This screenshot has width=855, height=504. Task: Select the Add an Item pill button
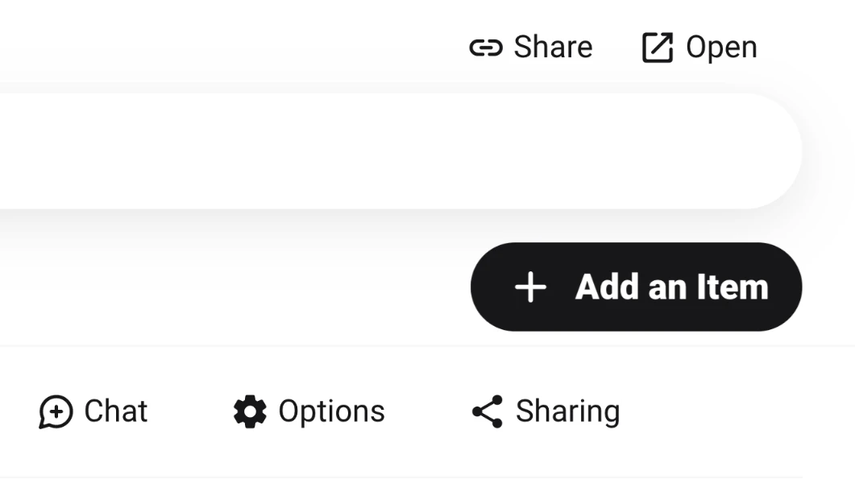[636, 287]
